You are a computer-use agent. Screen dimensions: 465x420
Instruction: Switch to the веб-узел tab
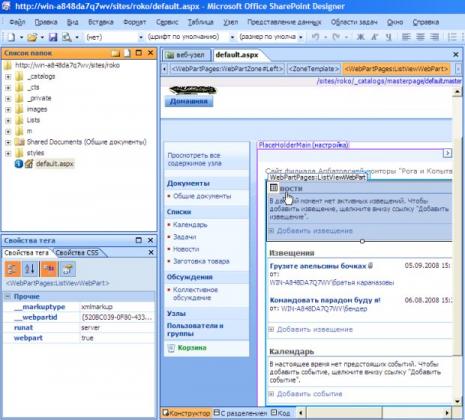(186, 55)
